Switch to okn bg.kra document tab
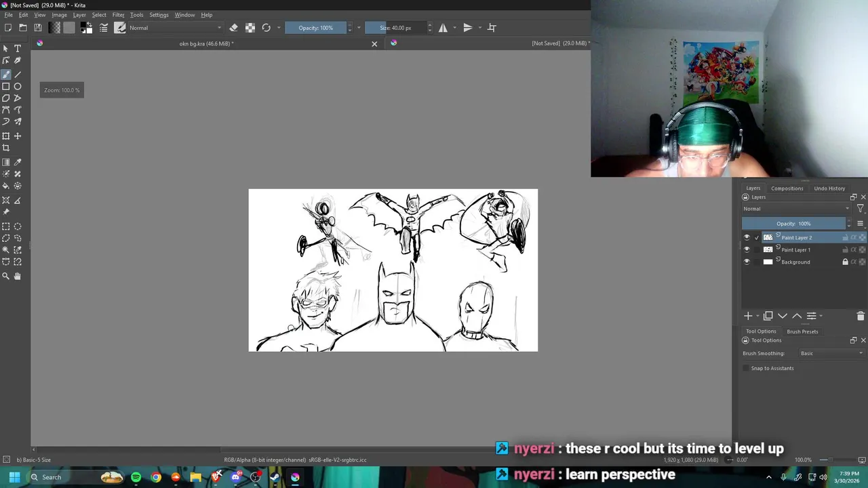Viewport: 868px width, 488px height. [206, 43]
